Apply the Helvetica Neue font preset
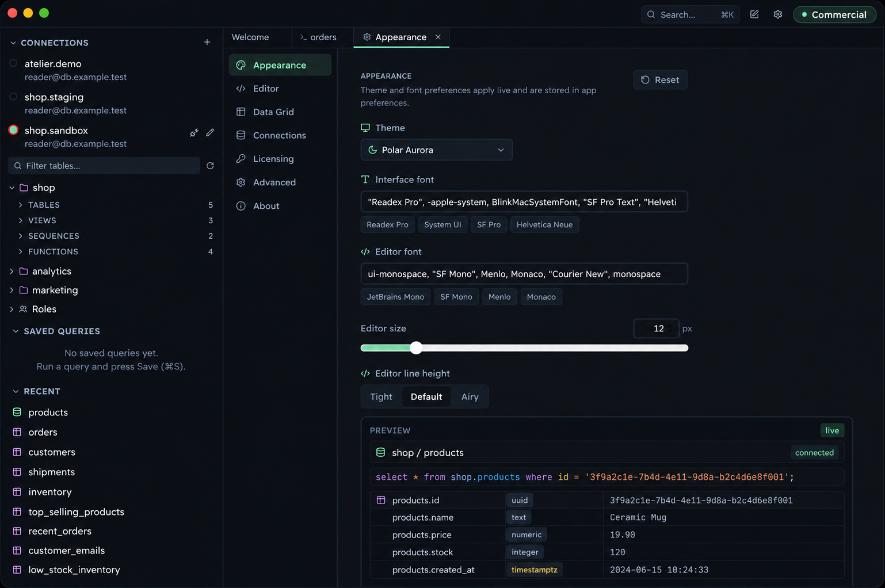The height and width of the screenshot is (588, 885). point(544,224)
